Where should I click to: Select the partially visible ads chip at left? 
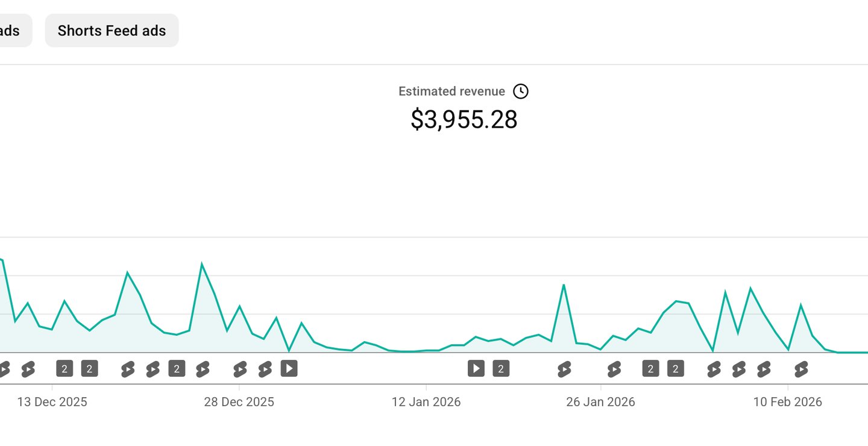(12, 31)
